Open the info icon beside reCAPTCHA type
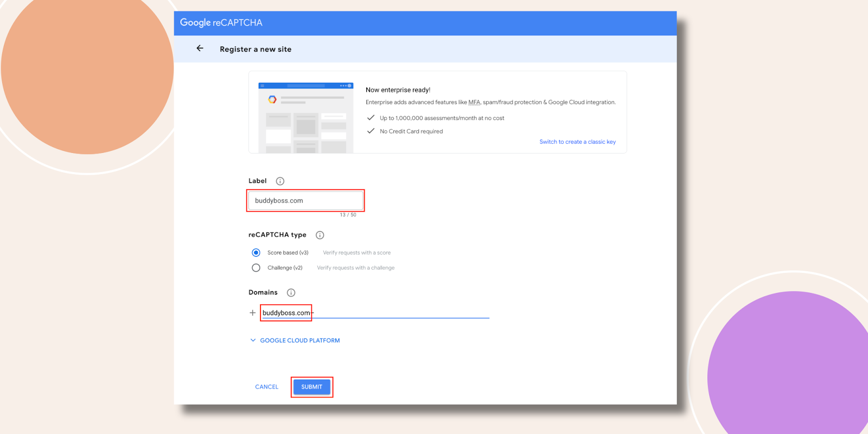868x434 pixels. point(320,235)
